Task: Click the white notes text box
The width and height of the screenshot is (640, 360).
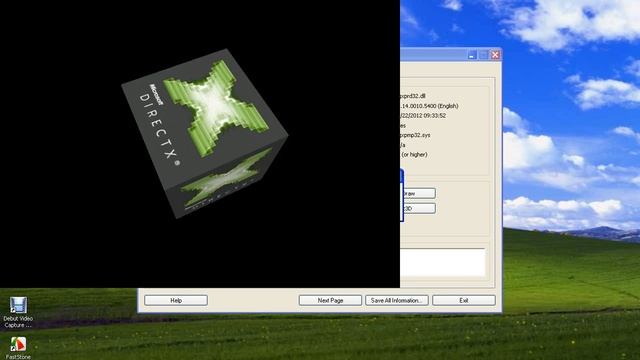Action: (x=443, y=262)
